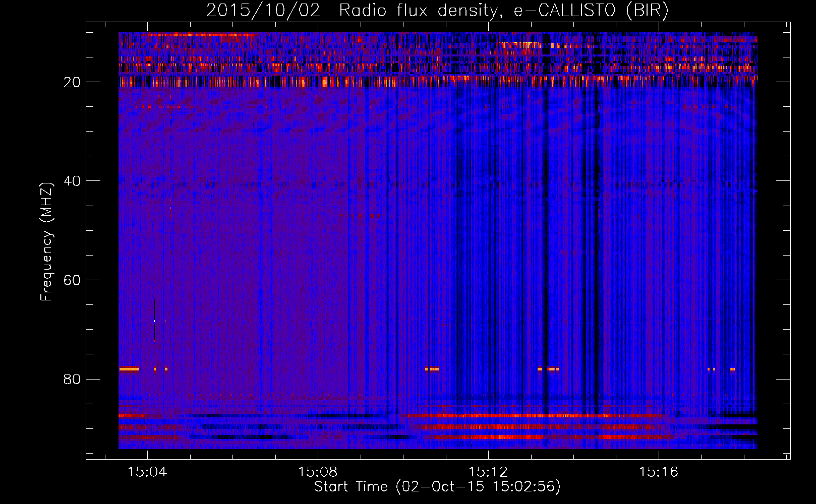Click the '15:12' time tick label
Screen dimensions: 816x504
click(488, 472)
